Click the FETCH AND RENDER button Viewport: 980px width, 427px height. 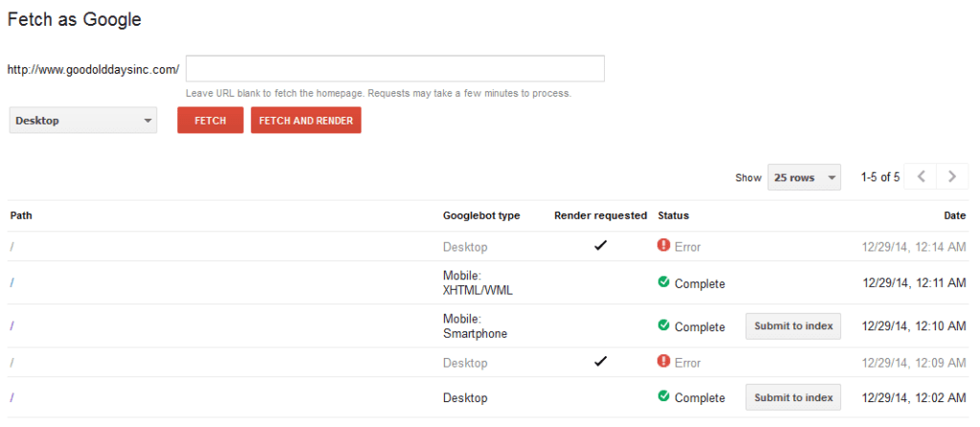(x=305, y=121)
